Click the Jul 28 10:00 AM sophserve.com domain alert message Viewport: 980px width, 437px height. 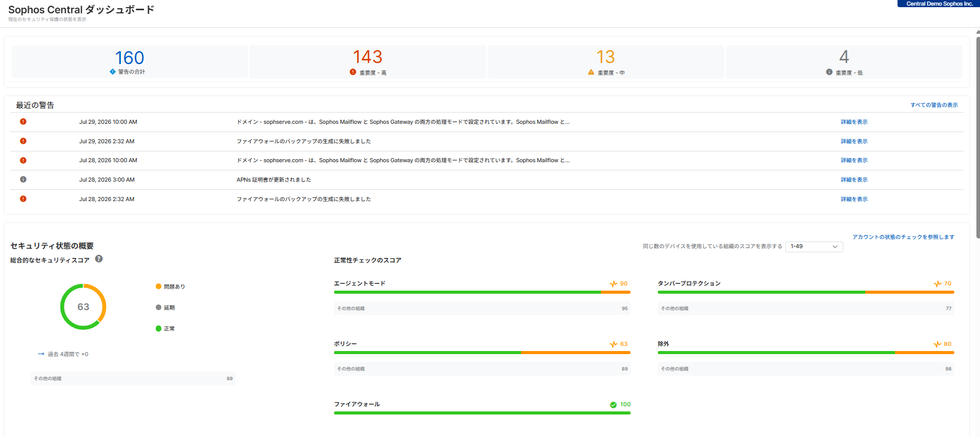click(403, 160)
